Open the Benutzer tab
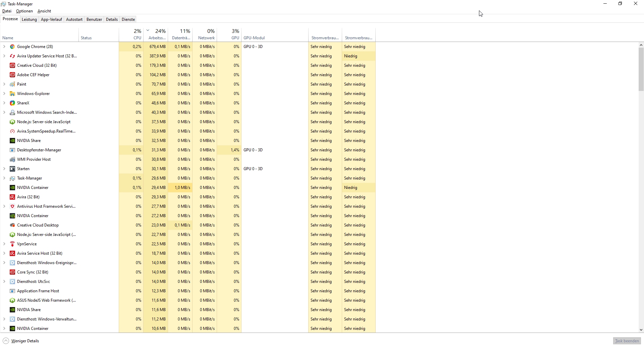644x349 pixels. (94, 19)
